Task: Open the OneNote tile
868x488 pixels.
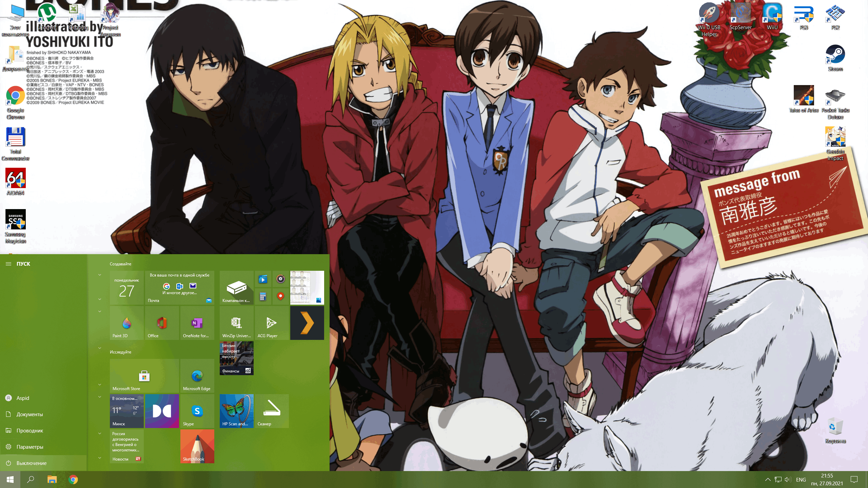Action: coord(197,323)
